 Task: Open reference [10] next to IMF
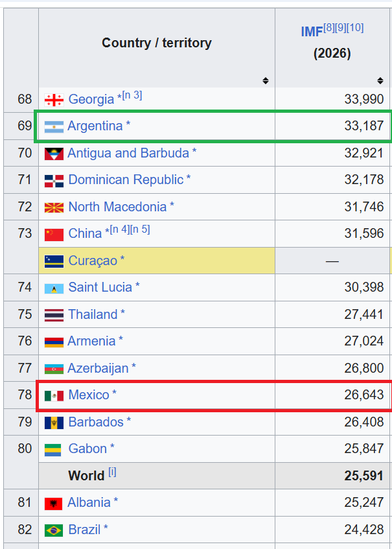pos(355,28)
